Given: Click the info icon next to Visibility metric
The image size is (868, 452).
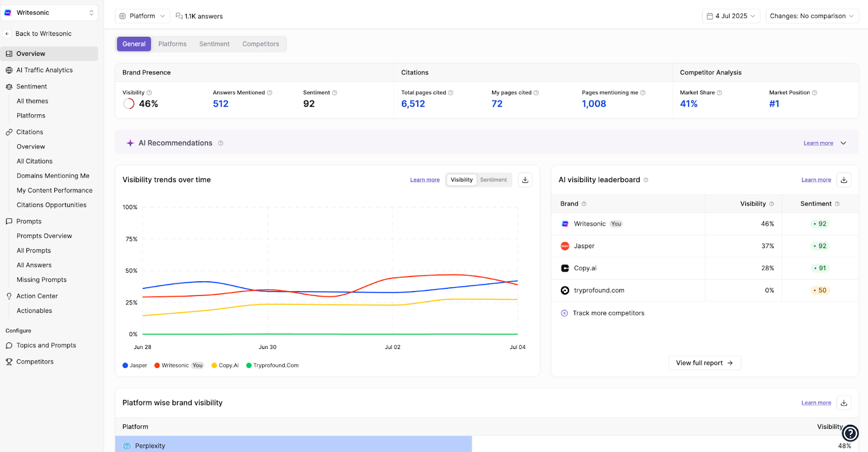Looking at the screenshot, I should (x=150, y=93).
